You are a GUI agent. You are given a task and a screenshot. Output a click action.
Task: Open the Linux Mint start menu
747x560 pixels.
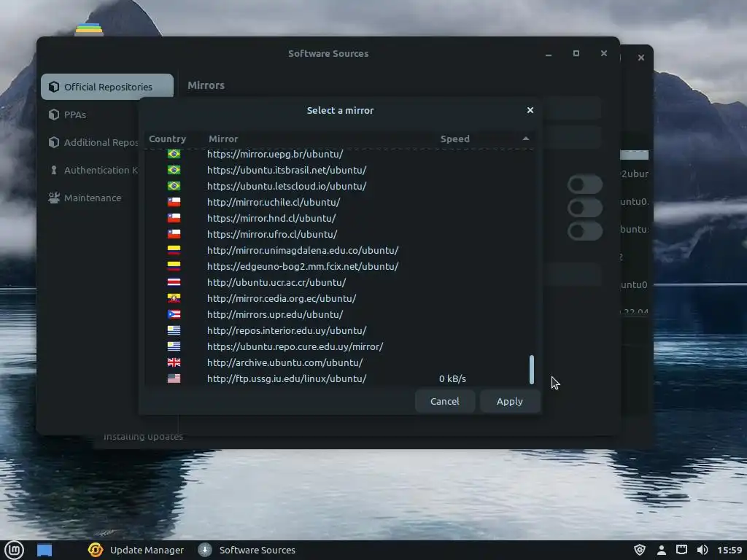pos(14,550)
